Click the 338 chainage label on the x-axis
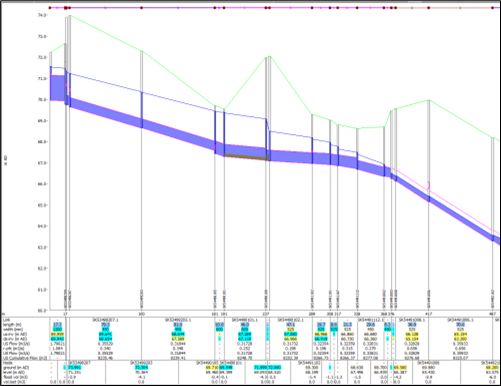This screenshot has width=501, height=386. tap(357, 314)
